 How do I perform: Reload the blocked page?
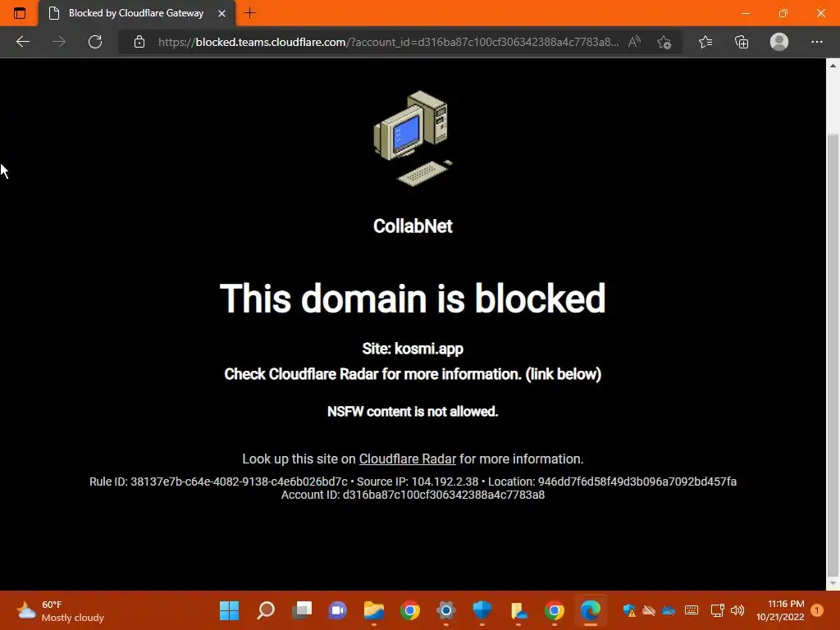point(95,42)
